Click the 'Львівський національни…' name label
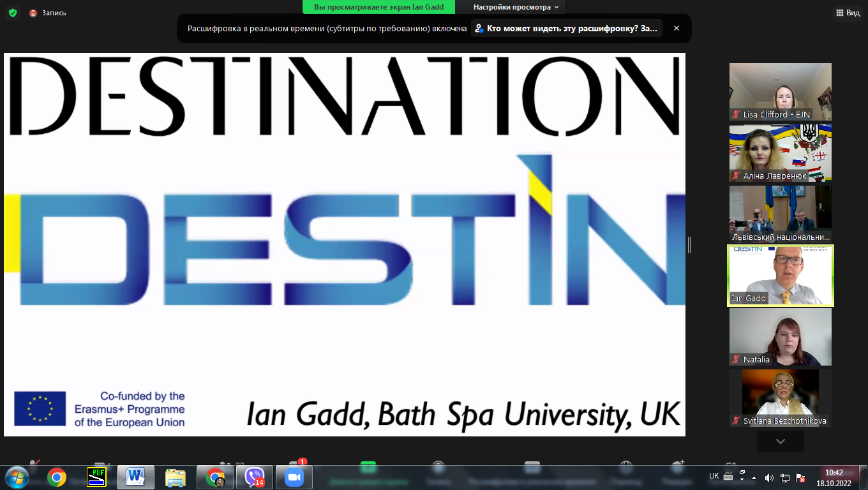The image size is (868, 490). (x=779, y=237)
